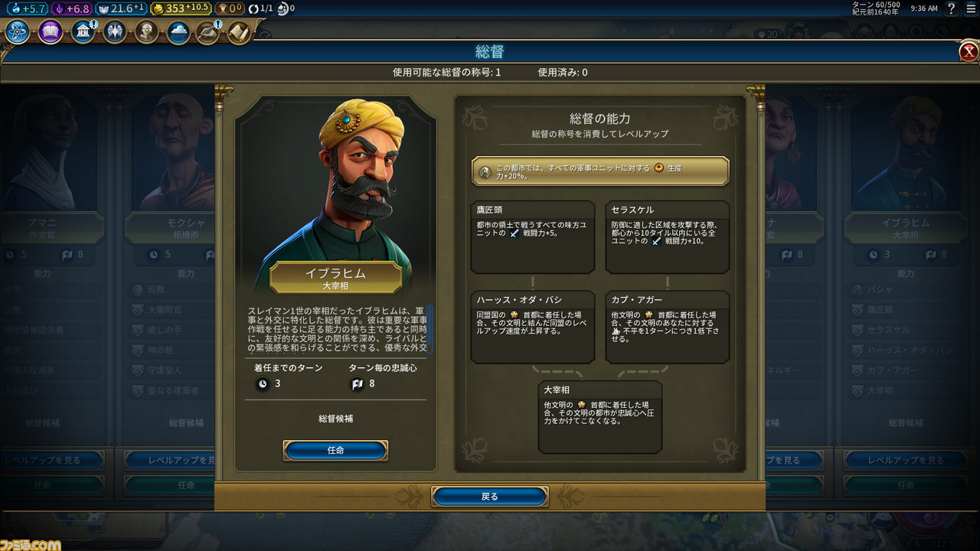Select the セラスケル promotion box

(668, 237)
